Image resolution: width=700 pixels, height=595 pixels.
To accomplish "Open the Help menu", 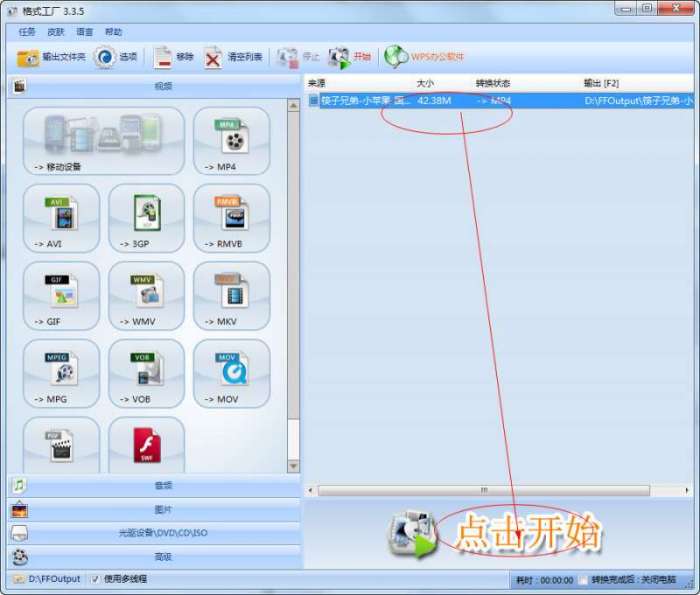I will coord(113,32).
